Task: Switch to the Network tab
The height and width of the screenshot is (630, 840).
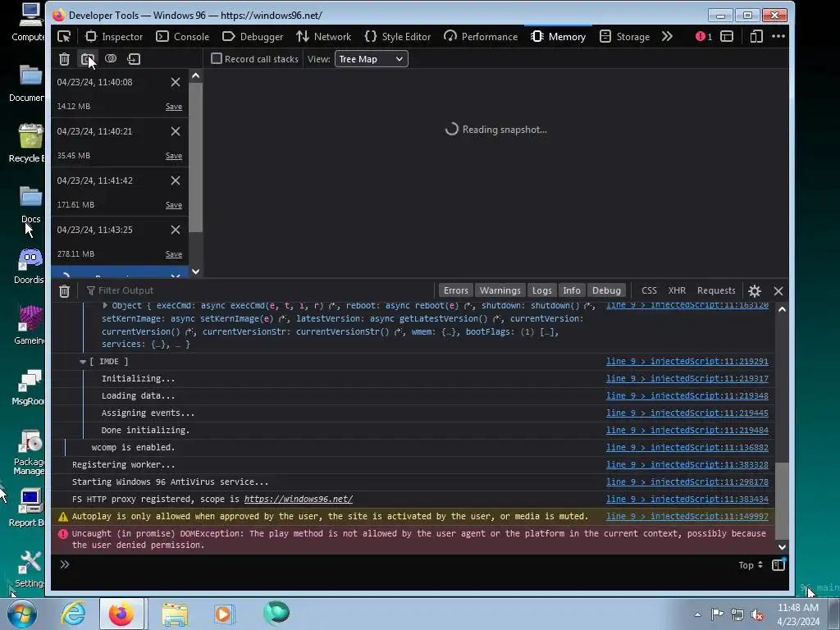Action: (323, 36)
